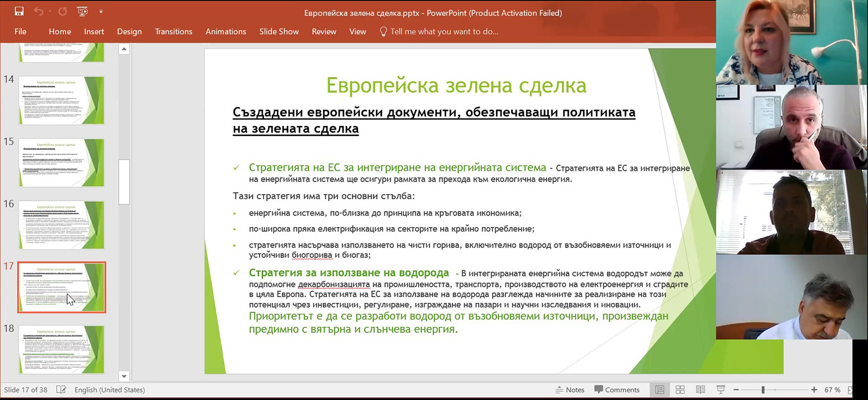Open the Transitions tab
This screenshot has height=400, width=868.
coord(174,32)
